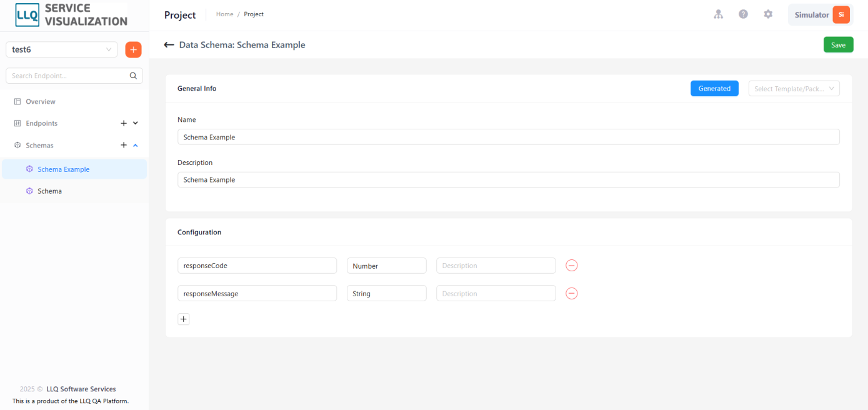
Task: Click the search magnifier icon
Action: (x=133, y=76)
